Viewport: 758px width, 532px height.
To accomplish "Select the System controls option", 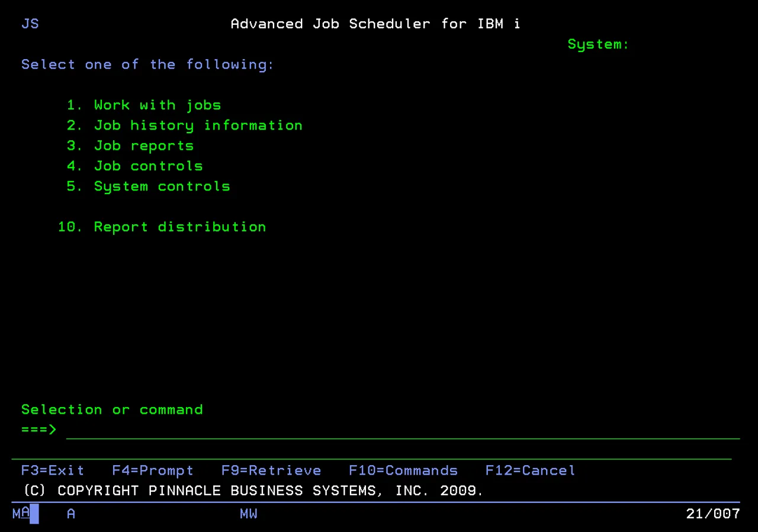I will click(162, 186).
